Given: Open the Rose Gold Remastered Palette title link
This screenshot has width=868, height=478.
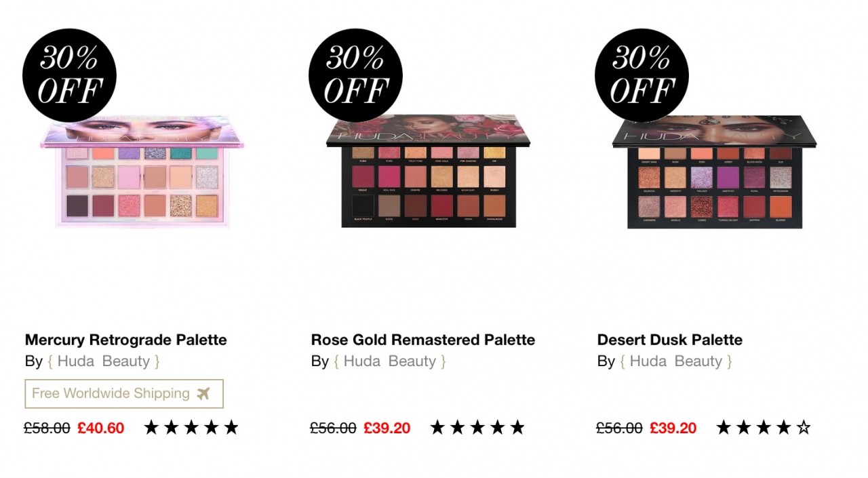Looking at the screenshot, I should (422, 340).
